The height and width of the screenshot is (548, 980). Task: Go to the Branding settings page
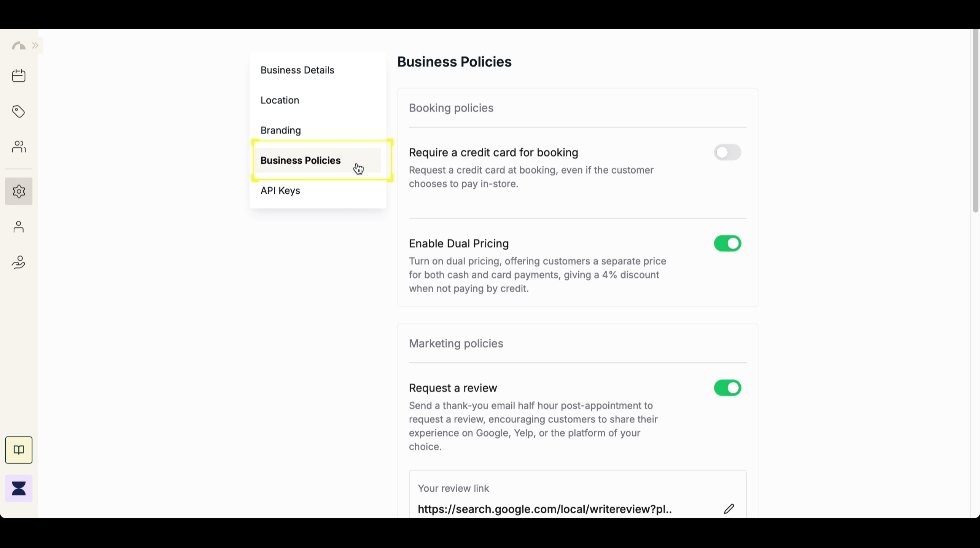click(280, 130)
